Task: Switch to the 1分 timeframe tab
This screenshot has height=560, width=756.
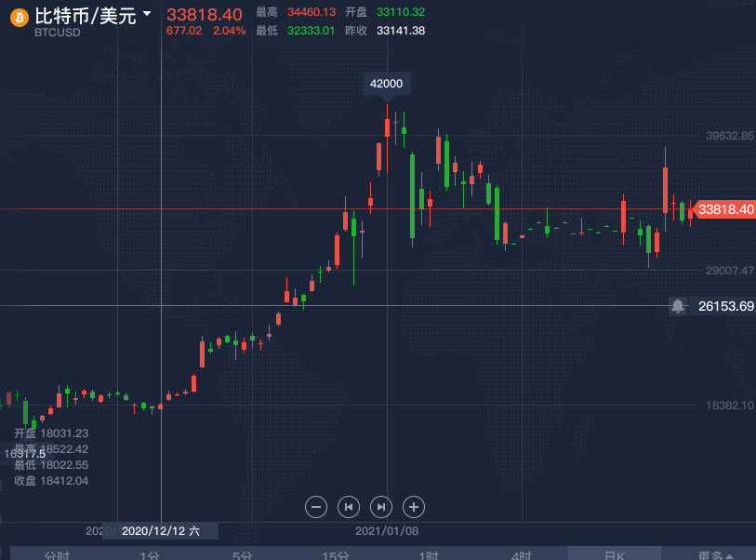Action: point(150,555)
